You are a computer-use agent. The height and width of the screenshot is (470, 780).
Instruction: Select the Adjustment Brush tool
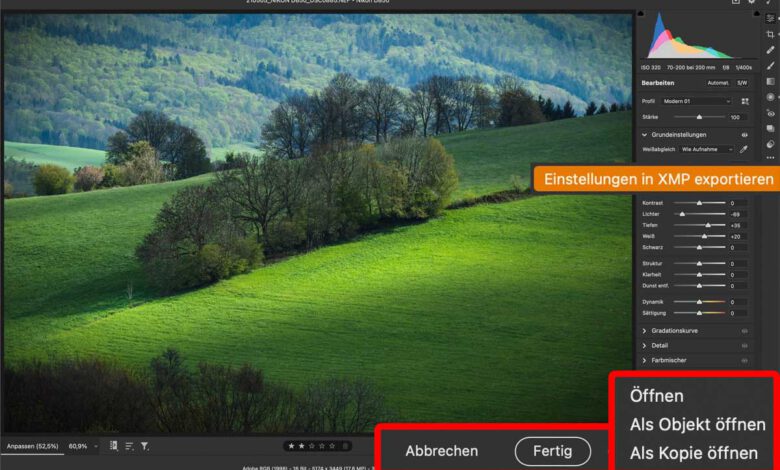click(x=771, y=66)
